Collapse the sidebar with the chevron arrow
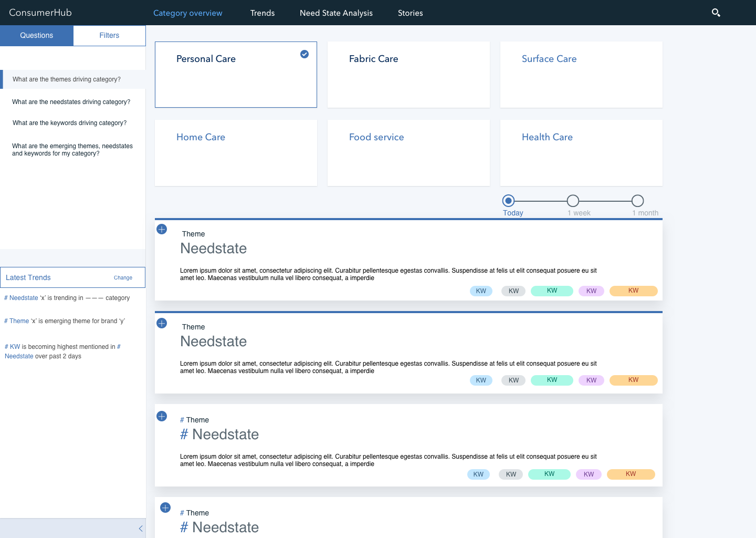756x538 pixels. [x=141, y=529]
